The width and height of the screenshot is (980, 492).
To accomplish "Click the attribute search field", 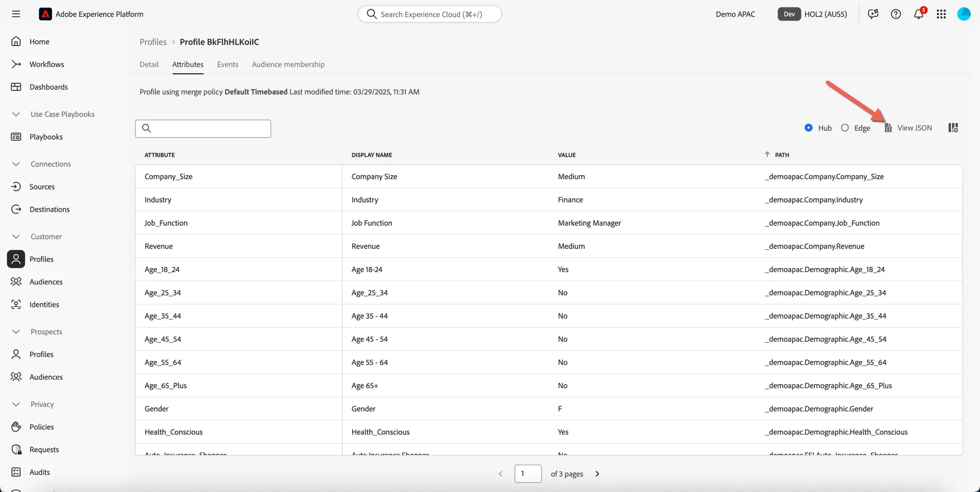I will [203, 129].
